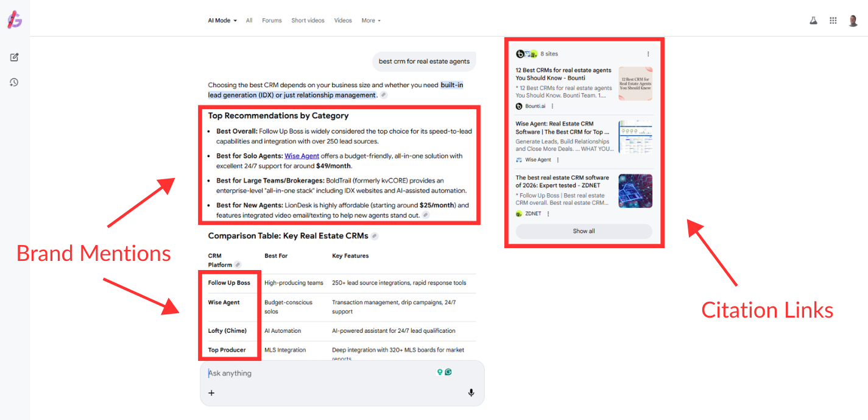Click the Follow Up Boss table cell
The image size is (868, 420).
point(229,283)
